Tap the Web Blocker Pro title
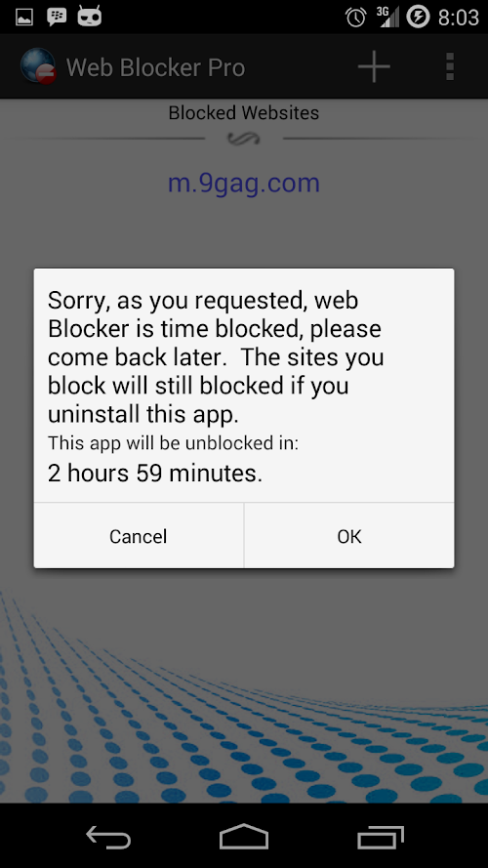Image resolution: width=488 pixels, height=868 pixels. [155, 67]
